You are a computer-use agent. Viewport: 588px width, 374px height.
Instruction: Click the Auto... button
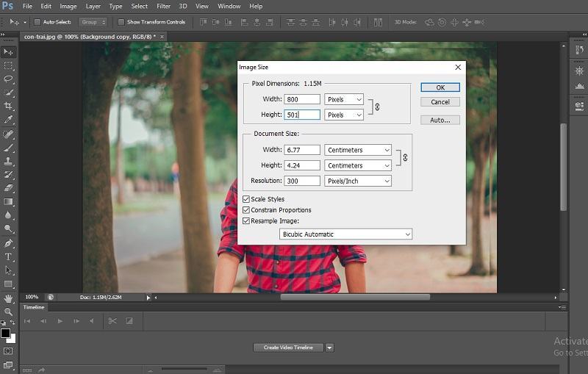pyautogui.click(x=440, y=121)
